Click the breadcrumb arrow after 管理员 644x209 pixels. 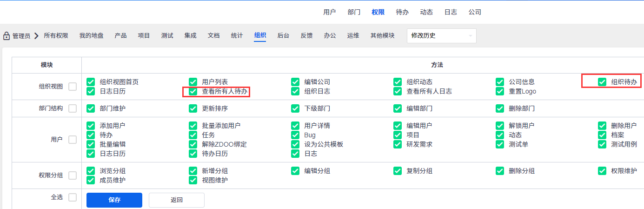pos(36,36)
